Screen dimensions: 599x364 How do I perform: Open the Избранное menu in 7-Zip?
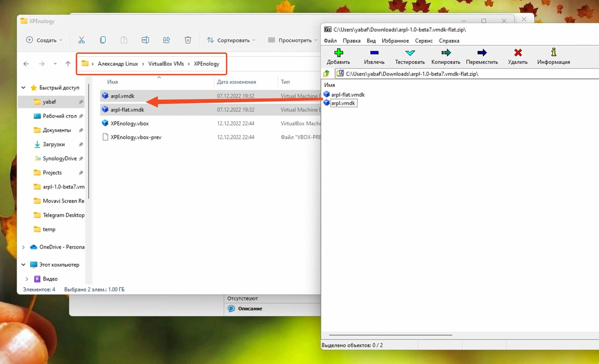(395, 41)
